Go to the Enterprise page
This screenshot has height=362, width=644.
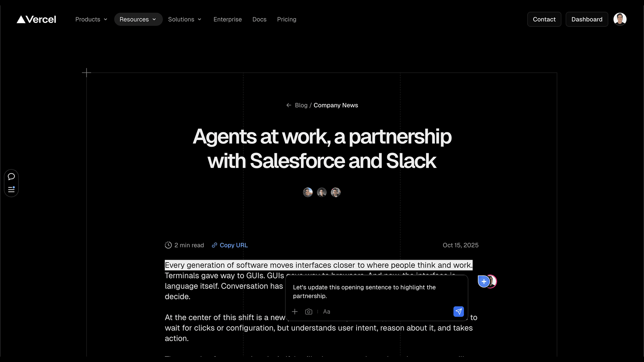click(227, 19)
